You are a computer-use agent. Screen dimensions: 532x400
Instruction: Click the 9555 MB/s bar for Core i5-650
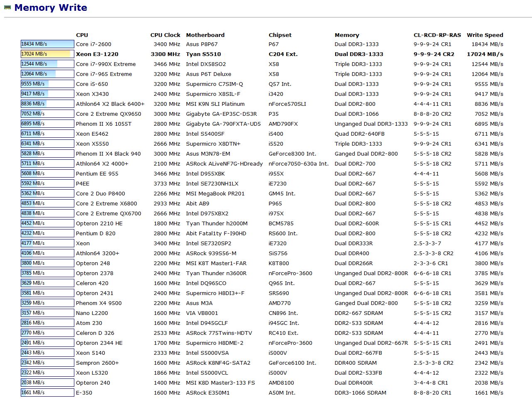click(47, 84)
